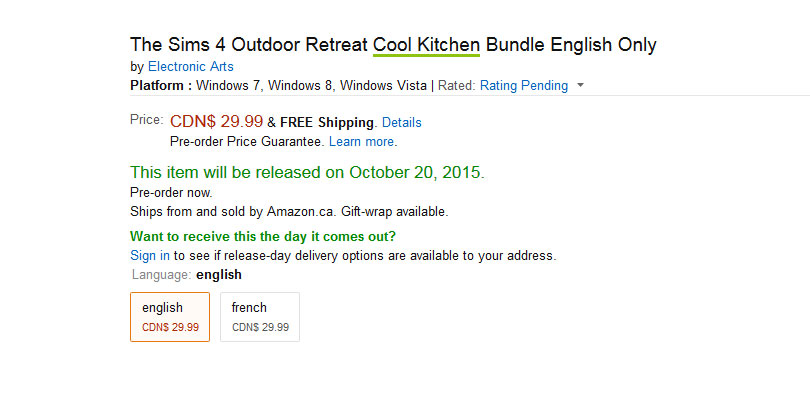Open shipping Details link
This screenshot has width=810, height=400.
pyautogui.click(x=402, y=122)
